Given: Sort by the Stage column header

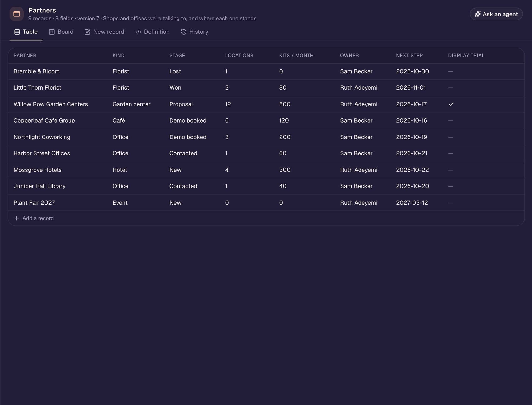Looking at the screenshot, I should pyautogui.click(x=177, y=56).
